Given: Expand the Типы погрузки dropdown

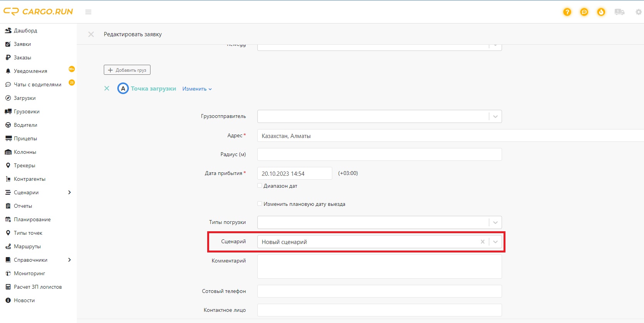Looking at the screenshot, I should 495,222.
